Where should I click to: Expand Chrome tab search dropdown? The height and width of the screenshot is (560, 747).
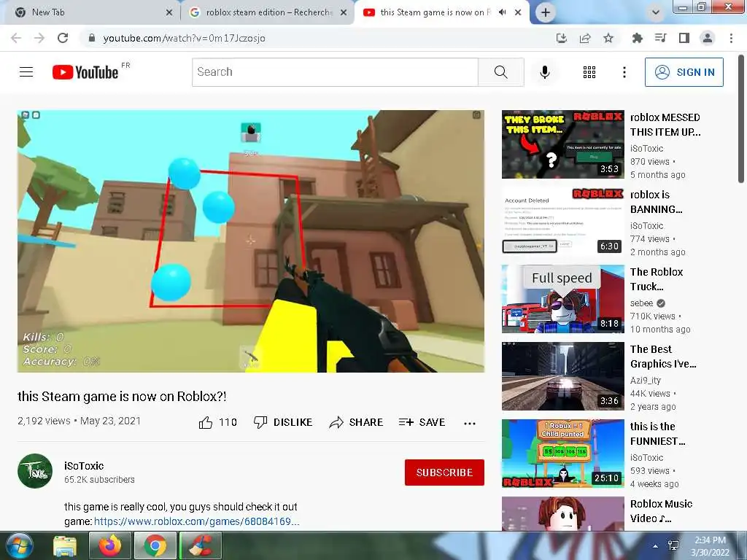(x=656, y=12)
